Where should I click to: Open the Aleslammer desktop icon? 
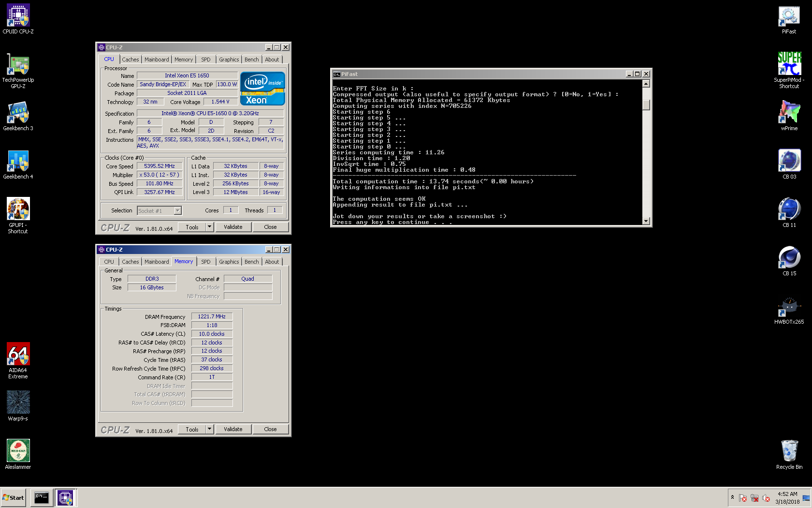point(18,454)
